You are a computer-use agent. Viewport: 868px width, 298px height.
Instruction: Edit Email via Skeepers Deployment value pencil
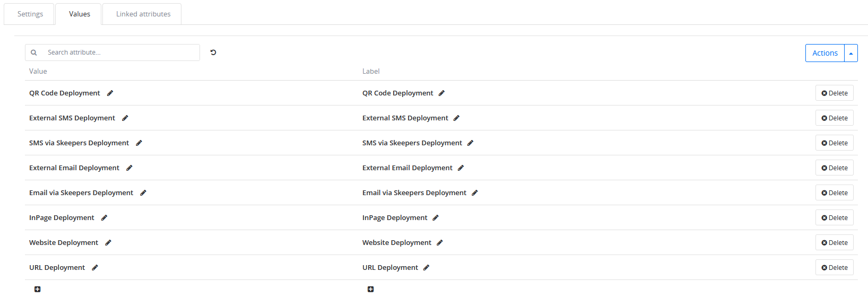click(143, 193)
